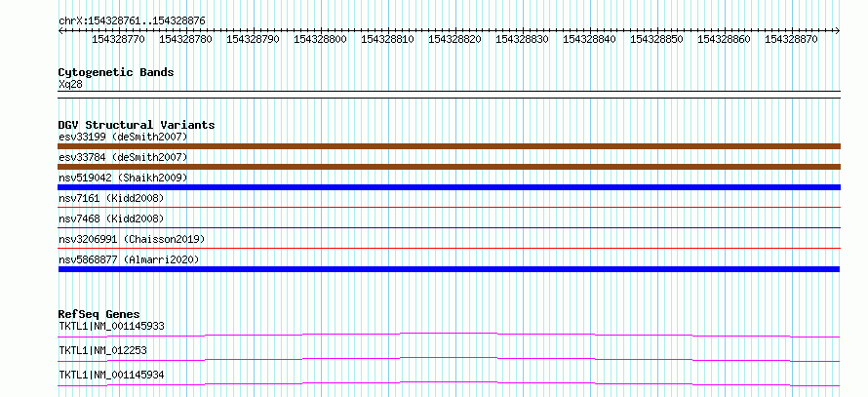868x397 pixels.
Task: Click the red line for nsv7161
Action: [x=449, y=207]
